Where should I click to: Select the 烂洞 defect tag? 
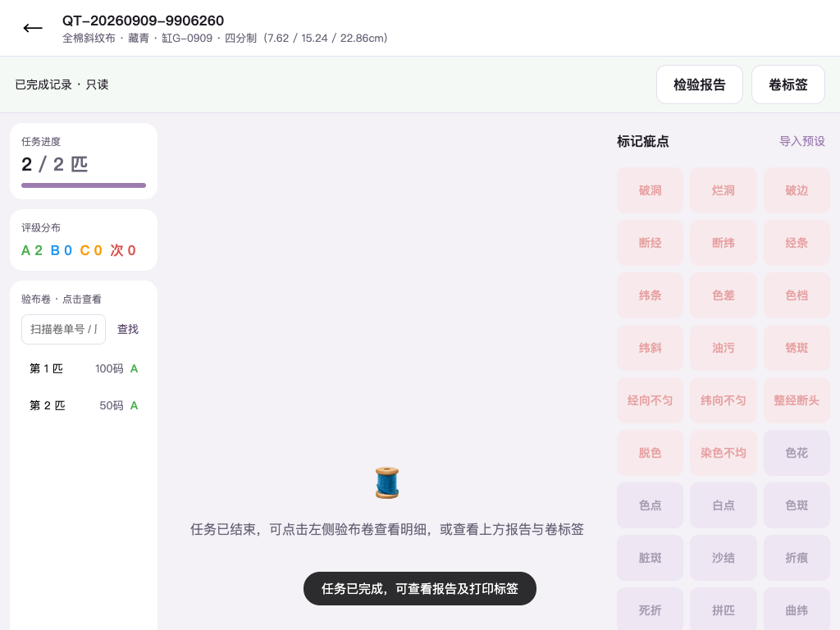[724, 190]
